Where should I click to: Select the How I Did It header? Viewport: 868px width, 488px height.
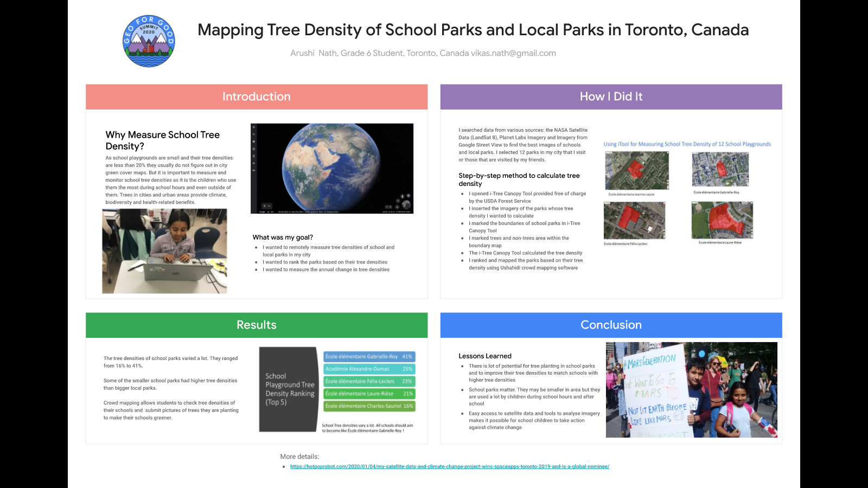(x=611, y=97)
